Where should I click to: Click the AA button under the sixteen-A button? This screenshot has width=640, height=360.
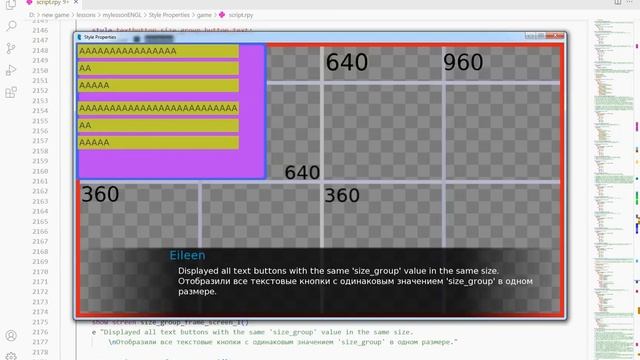pyautogui.click(x=158, y=68)
